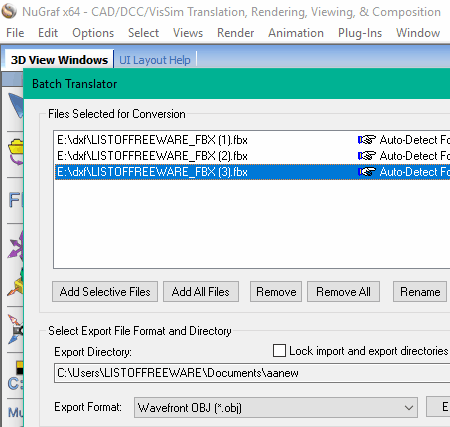Viewport: 450px width, 427px height.
Task: Click the NuGraf application logo icon
Action: (x=9, y=11)
